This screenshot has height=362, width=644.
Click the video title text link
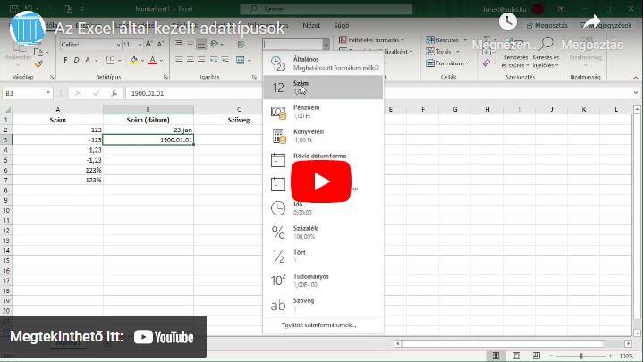point(170,29)
